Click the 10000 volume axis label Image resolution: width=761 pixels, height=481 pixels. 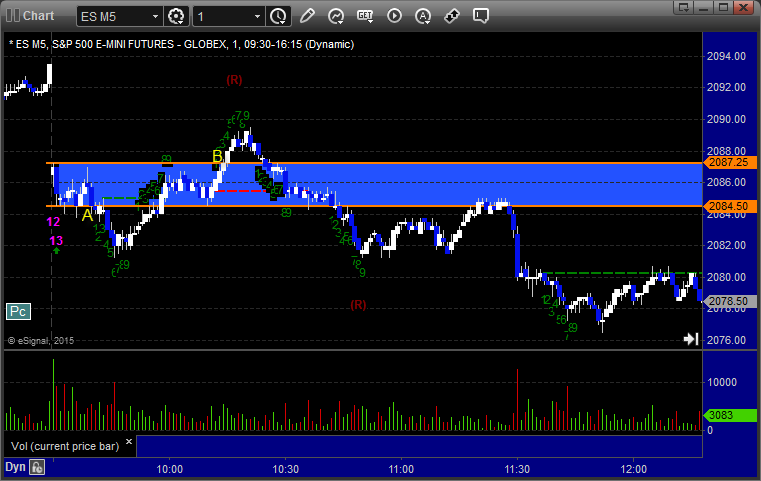point(722,382)
